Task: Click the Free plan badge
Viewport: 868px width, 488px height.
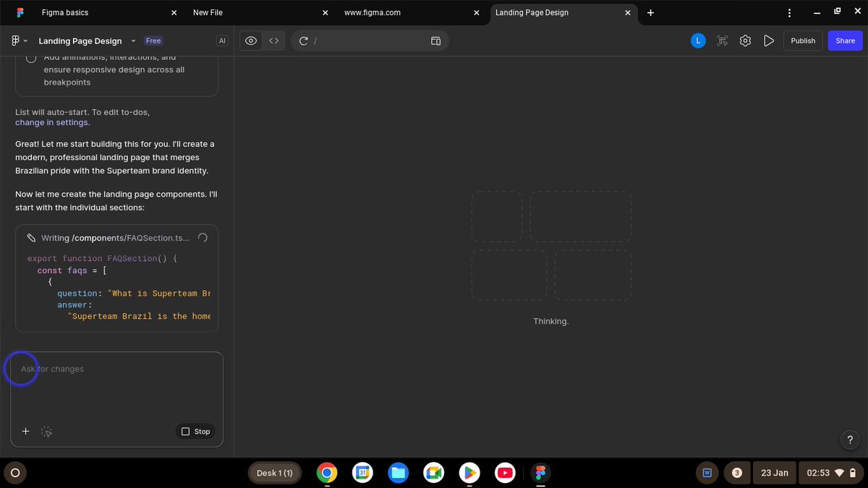Action: coord(153,41)
